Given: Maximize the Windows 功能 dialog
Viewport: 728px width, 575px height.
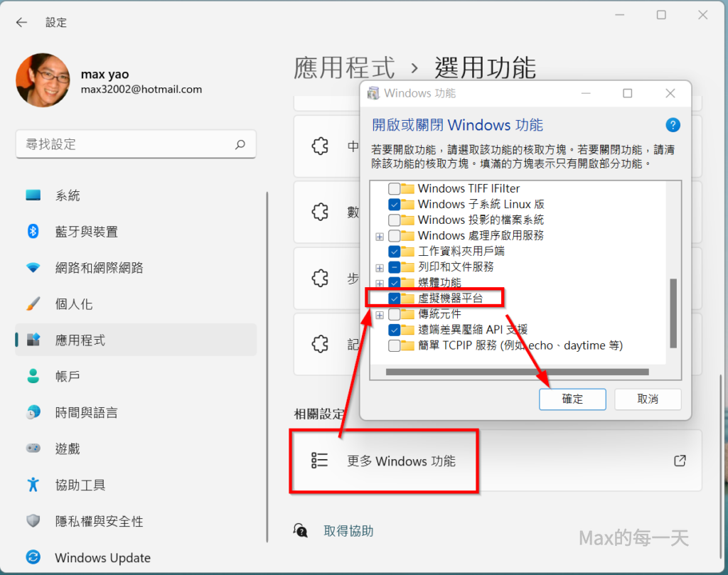Looking at the screenshot, I should click(x=627, y=93).
